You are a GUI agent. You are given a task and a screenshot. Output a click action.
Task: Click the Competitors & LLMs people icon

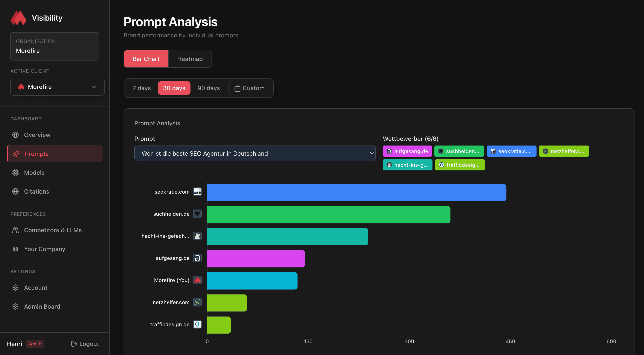coord(15,230)
